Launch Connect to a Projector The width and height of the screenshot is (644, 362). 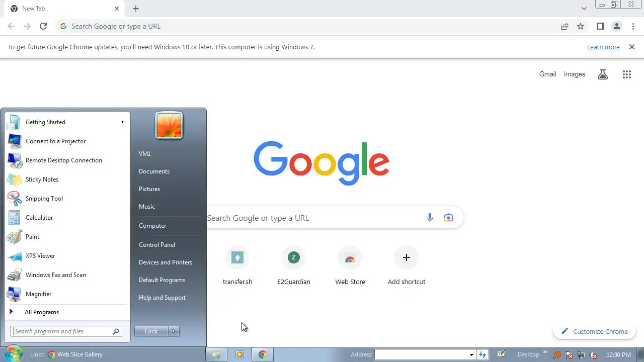66,141
